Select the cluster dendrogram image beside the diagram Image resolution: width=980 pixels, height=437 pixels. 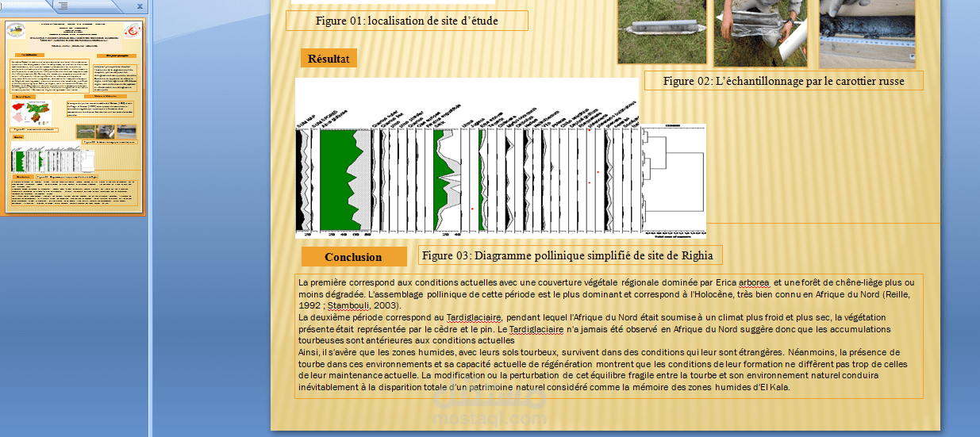point(674,181)
